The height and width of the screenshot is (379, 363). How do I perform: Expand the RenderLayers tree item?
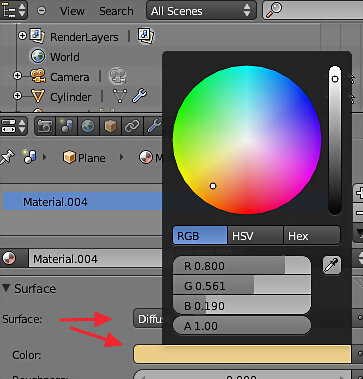(22, 35)
